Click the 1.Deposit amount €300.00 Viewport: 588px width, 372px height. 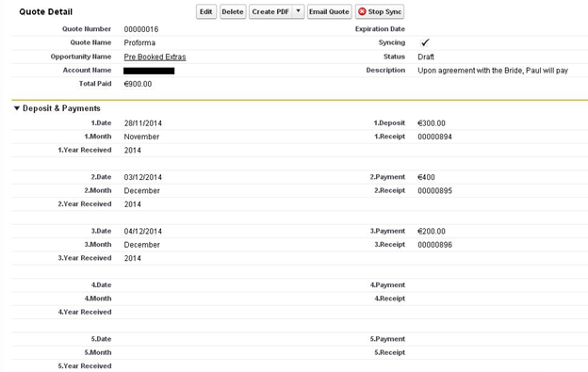pos(432,123)
